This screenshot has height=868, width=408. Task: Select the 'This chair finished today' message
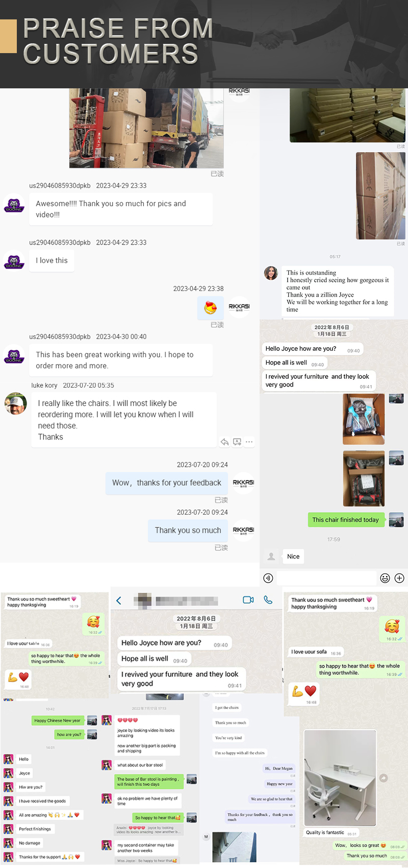pyautogui.click(x=345, y=520)
